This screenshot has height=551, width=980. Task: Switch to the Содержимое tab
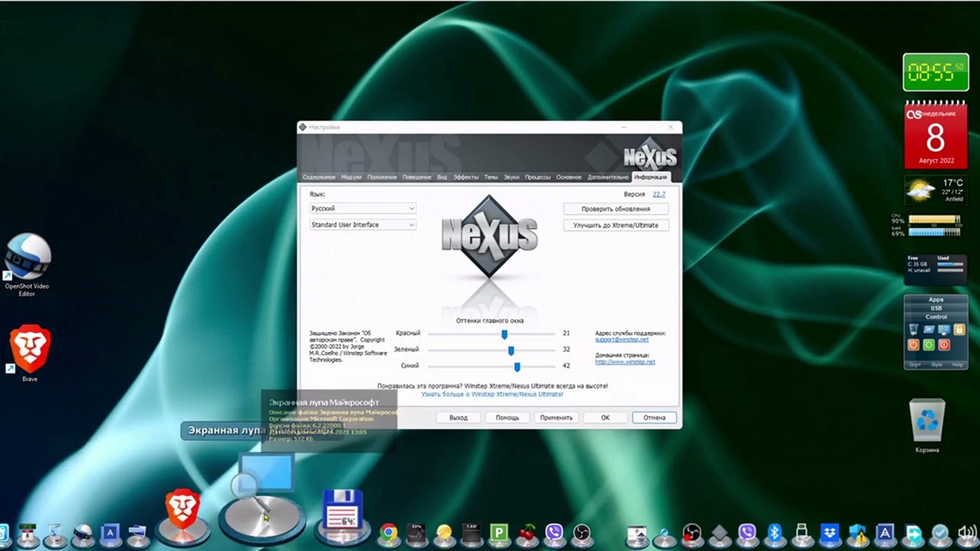318,177
